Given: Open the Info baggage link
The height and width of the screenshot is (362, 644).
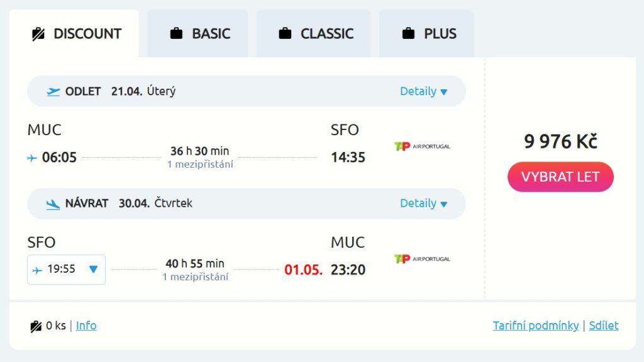Looking at the screenshot, I should tap(86, 326).
